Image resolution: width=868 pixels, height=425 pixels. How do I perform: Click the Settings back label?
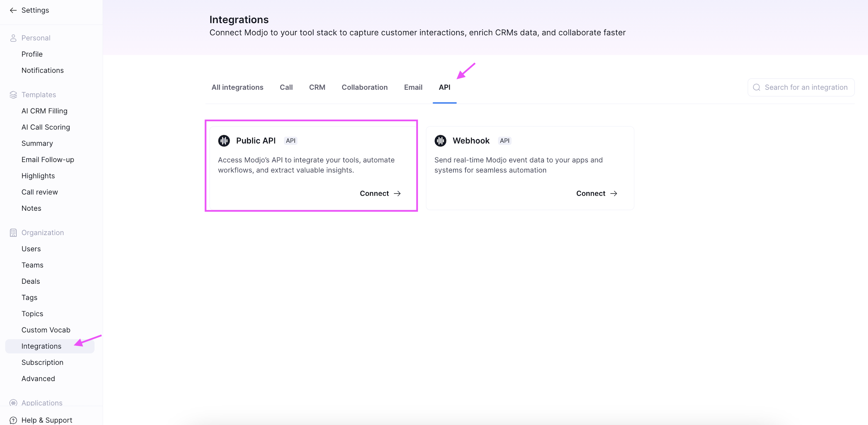[35, 10]
